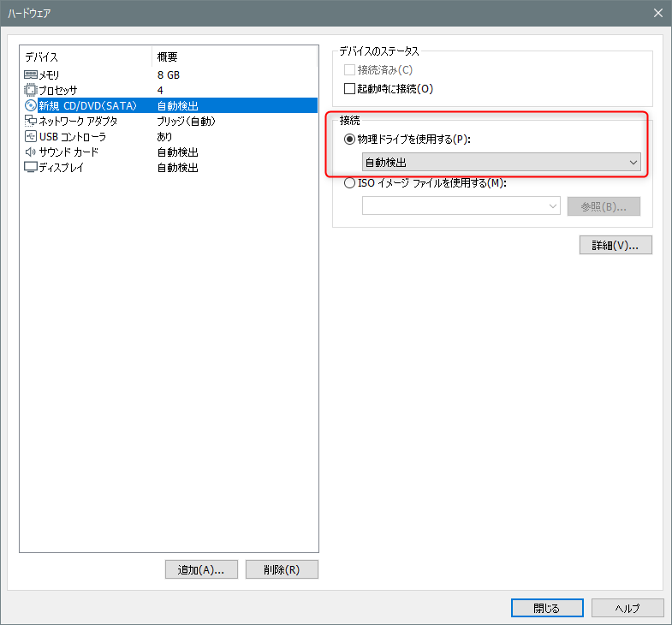Click the 自動検出 summary for display
672x625 pixels.
(177, 168)
